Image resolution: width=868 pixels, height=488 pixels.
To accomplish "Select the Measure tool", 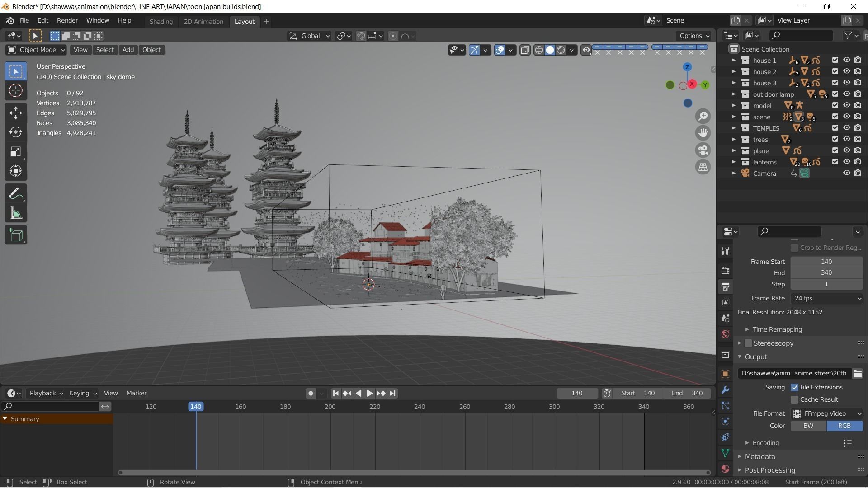I will [x=16, y=214].
